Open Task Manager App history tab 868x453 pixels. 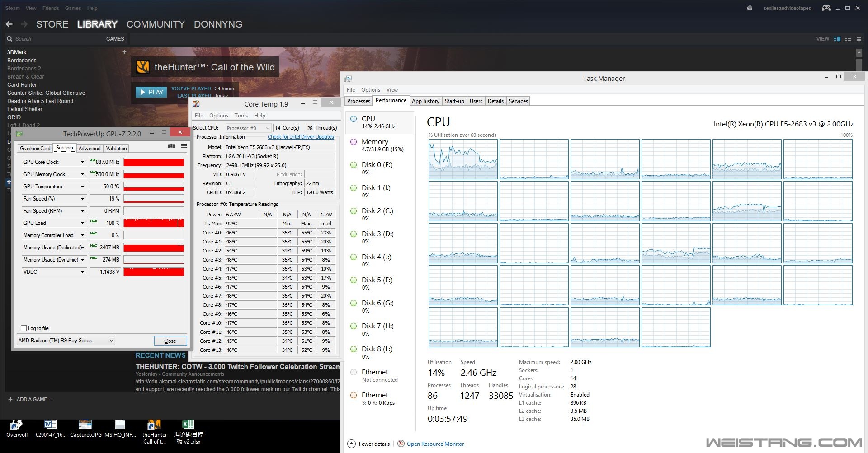tap(425, 101)
